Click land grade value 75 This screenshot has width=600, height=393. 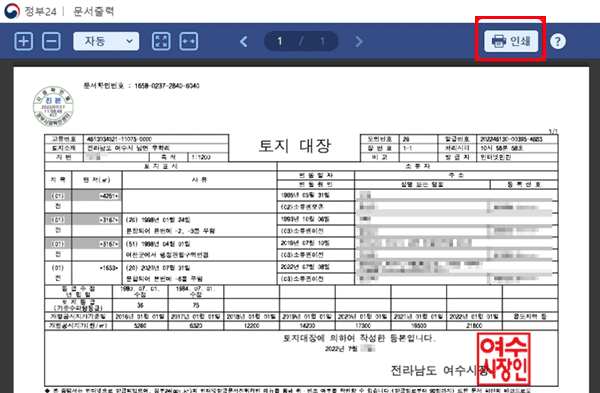(x=196, y=305)
